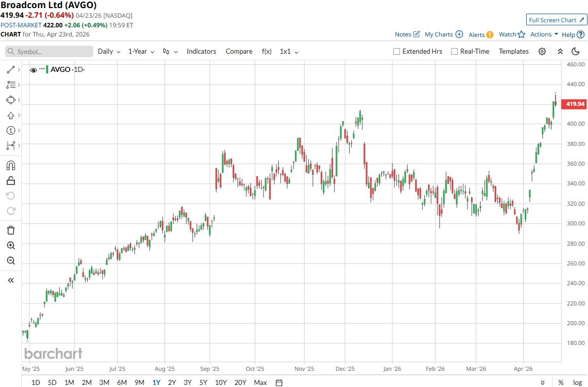
Task: Expand shapes tool submenu arrow
Action: tap(19, 100)
